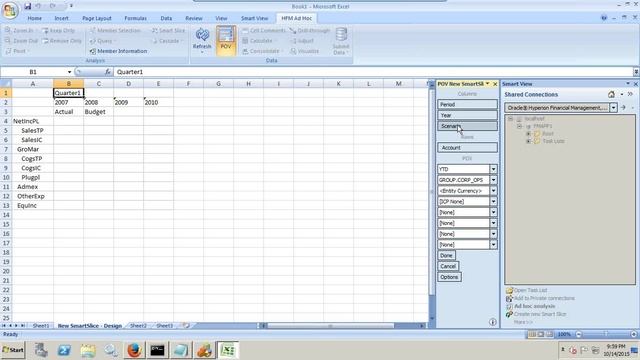The image size is (640, 360).
Task: Click the Zoom Out ribbon icon
Action: pos(8,41)
